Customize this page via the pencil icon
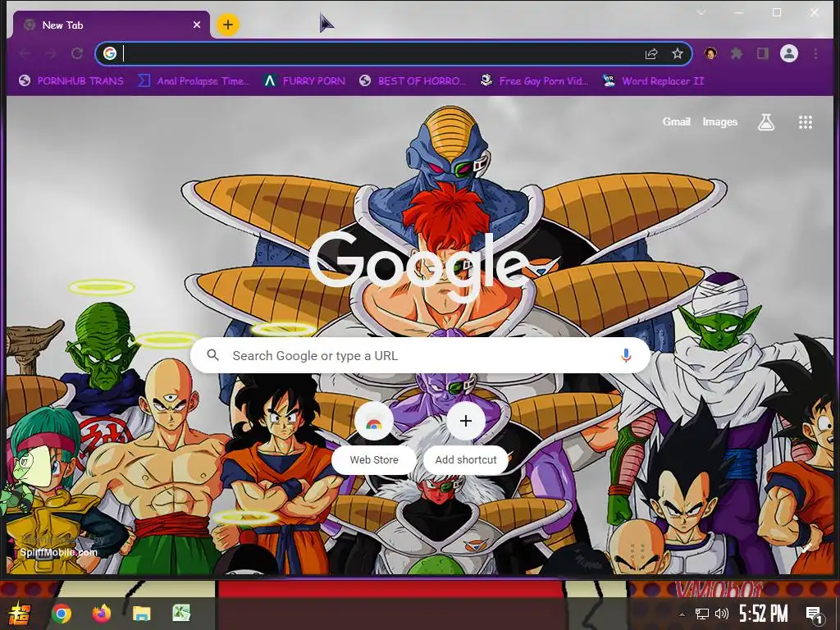840x630 pixels. 806,547
